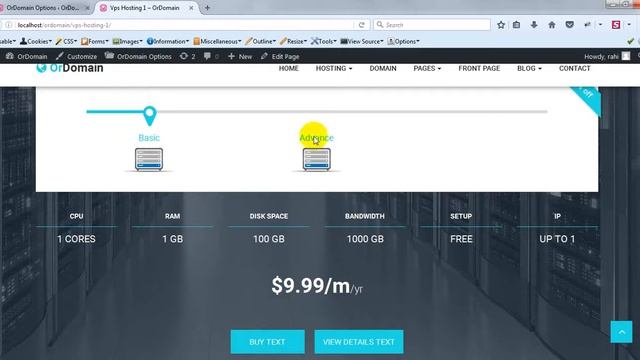640x360 pixels.
Task: Select the Basic plan label
Action: coord(149,138)
